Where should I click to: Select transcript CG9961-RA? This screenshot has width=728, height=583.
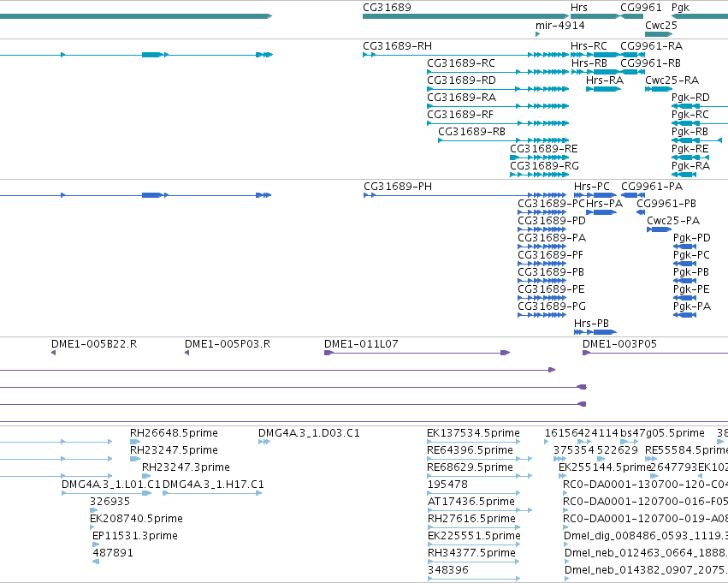click(652, 46)
